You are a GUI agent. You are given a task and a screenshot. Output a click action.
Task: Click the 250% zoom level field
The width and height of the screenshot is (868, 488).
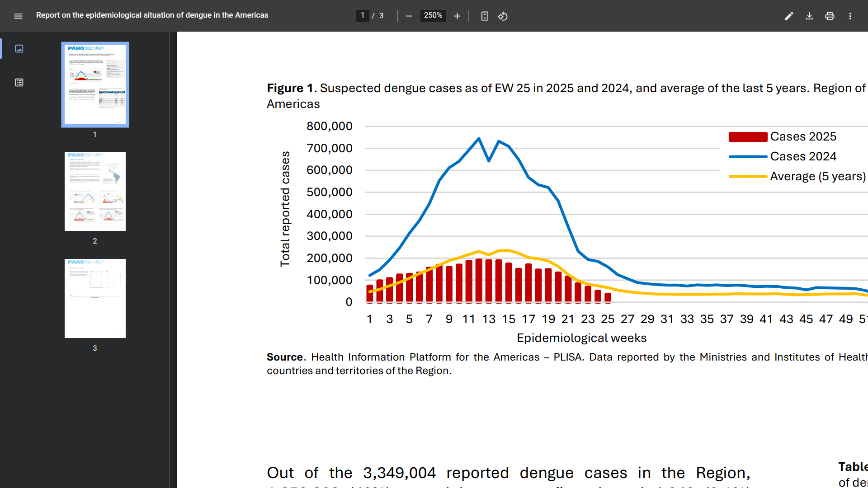point(433,15)
